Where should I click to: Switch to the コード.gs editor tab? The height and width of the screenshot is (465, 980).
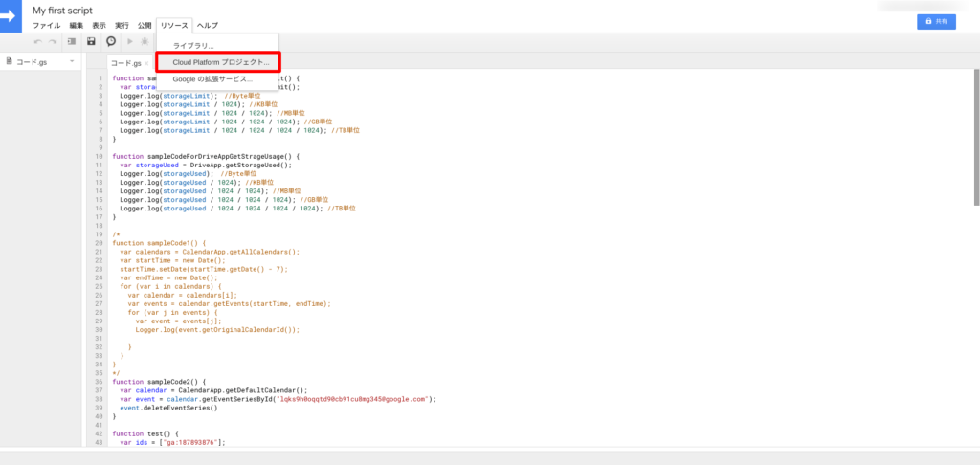[125, 64]
